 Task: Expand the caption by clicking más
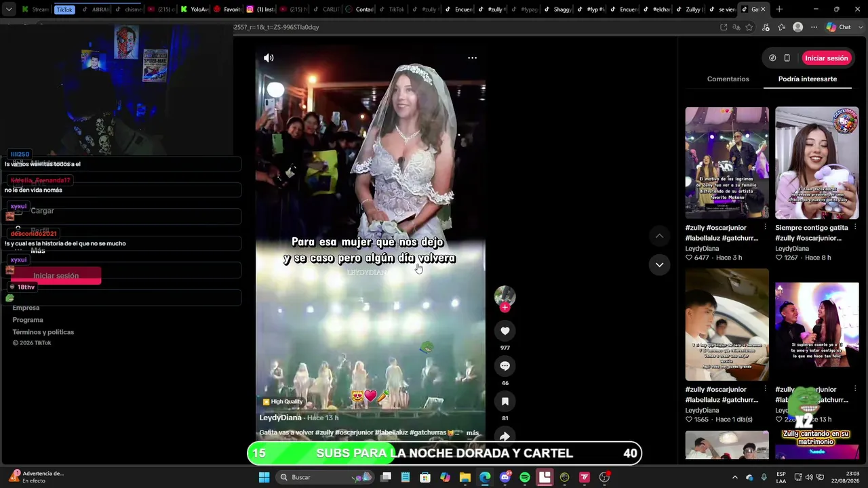(x=473, y=433)
